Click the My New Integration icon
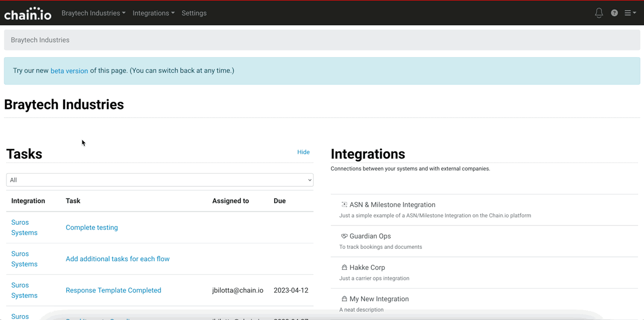Viewport: 644px width, 320px height. coord(344,299)
